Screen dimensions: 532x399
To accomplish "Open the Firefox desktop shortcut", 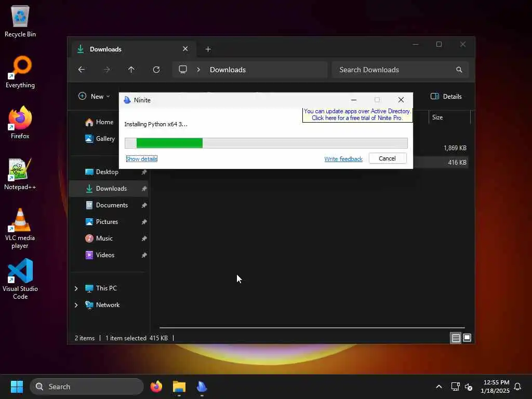I will 20,123.
